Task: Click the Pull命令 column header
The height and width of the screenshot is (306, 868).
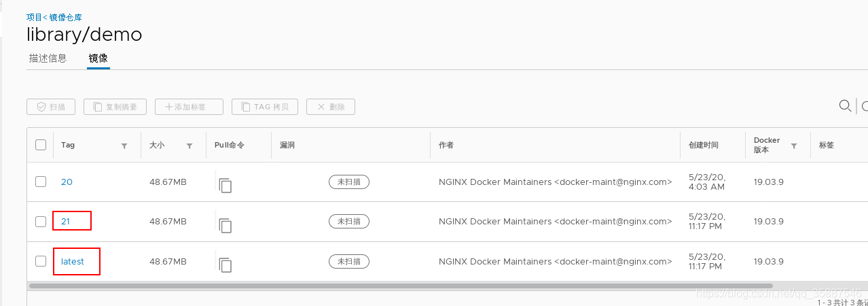Action: [230, 146]
